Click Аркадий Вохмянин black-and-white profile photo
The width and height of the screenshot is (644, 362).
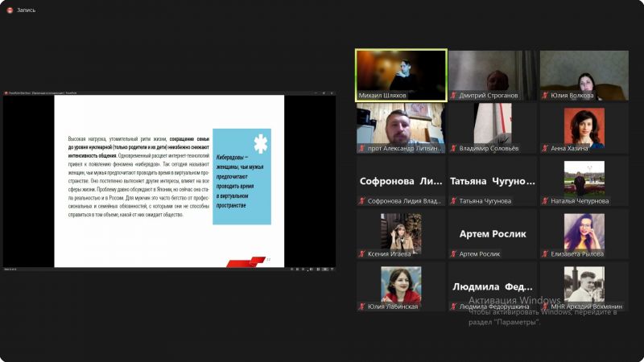(584, 285)
